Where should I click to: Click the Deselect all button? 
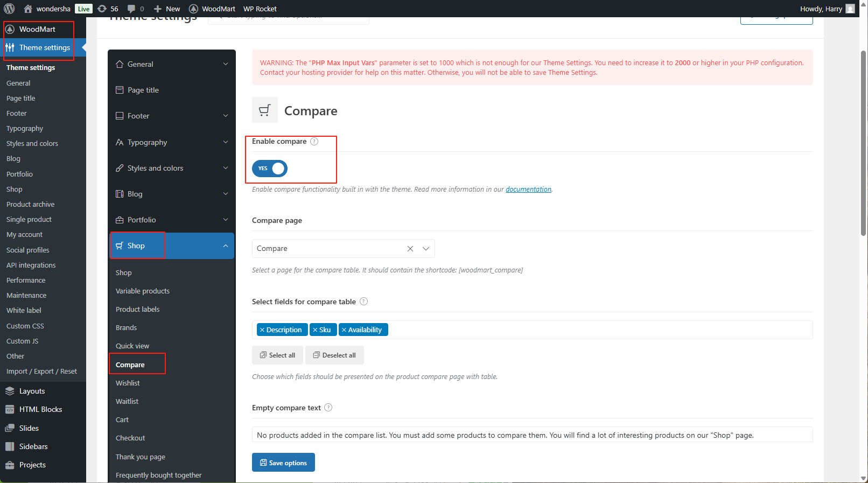334,355
